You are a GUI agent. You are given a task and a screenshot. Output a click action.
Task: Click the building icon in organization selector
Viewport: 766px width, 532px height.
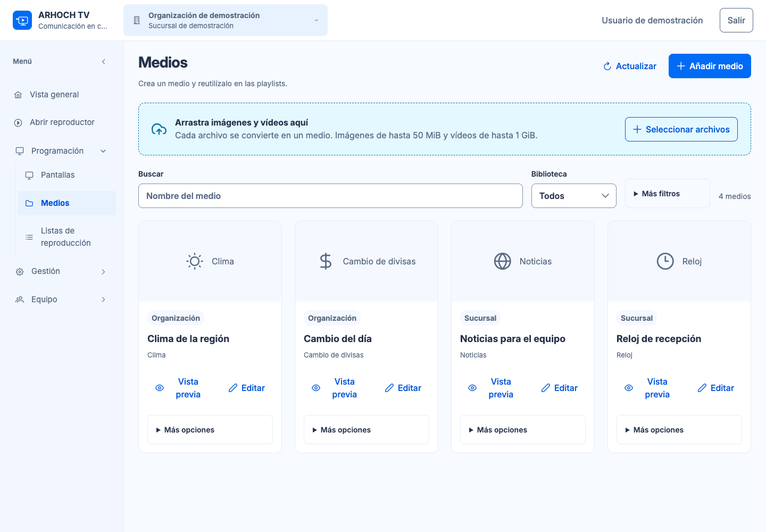tap(137, 20)
